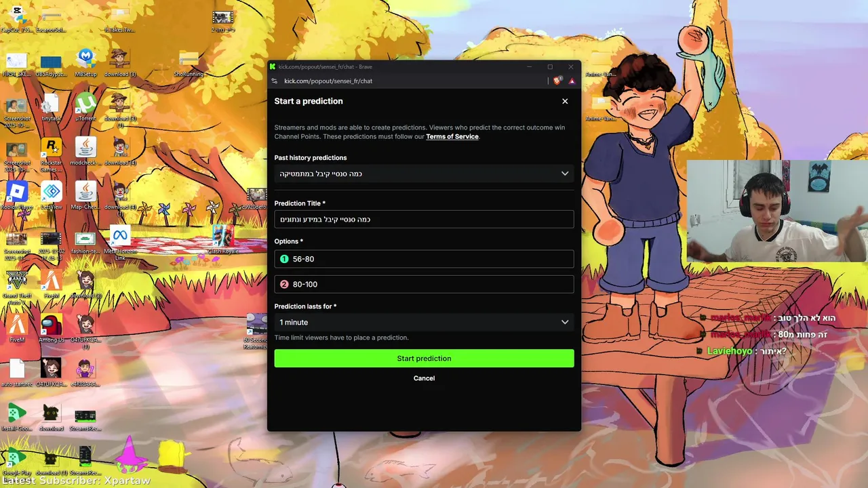
Task: Click the Brave Rewards triangle icon
Action: 572,81
